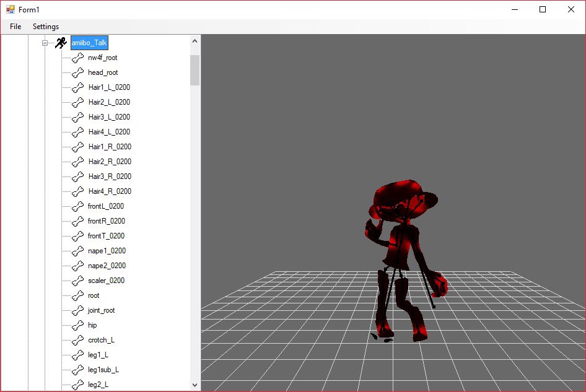Select the Hair3_R_0200 bone entry
Image resolution: width=586 pixels, height=392 pixels.
pyautogui.click(x=110, y=176)
